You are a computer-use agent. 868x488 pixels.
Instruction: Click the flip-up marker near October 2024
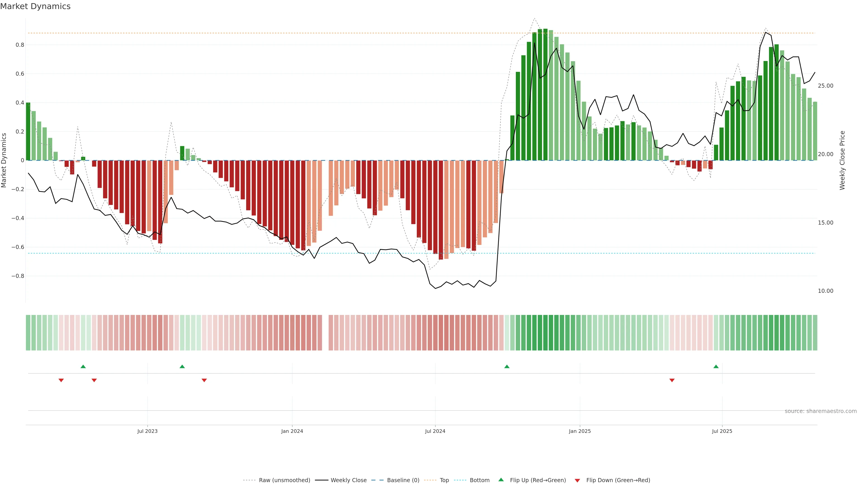[x=507, y=366]
